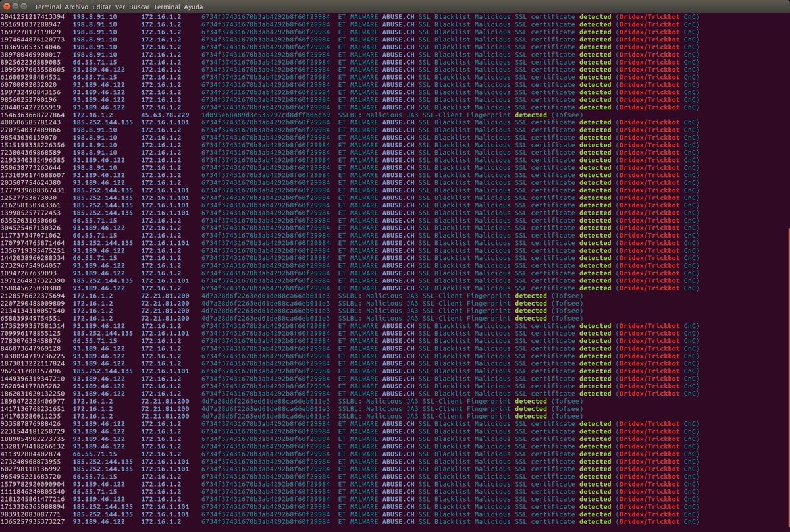Click destination IP in row 1417136768231651
The width and height of the screenshot is (790, 532).
[x=165, y=409]
